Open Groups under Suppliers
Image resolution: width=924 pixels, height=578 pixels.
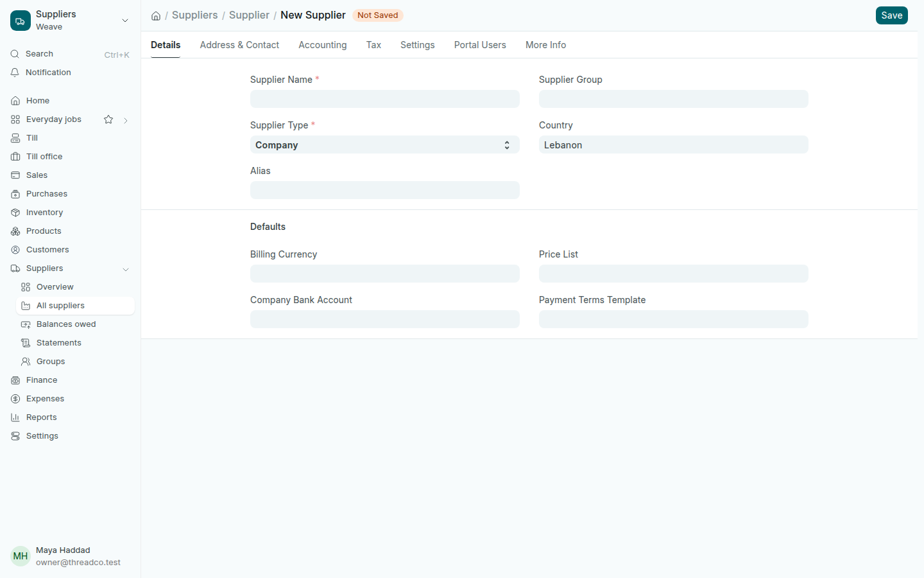pos(75,362)
